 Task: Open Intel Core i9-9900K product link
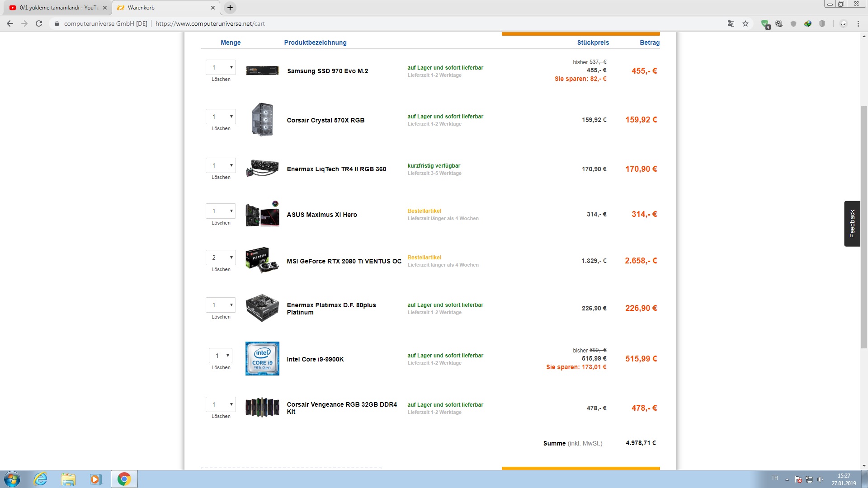coord(315,359)
